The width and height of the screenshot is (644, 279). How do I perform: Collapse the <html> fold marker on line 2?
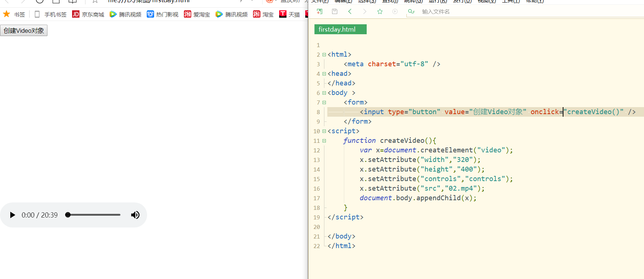coord(324,54)
